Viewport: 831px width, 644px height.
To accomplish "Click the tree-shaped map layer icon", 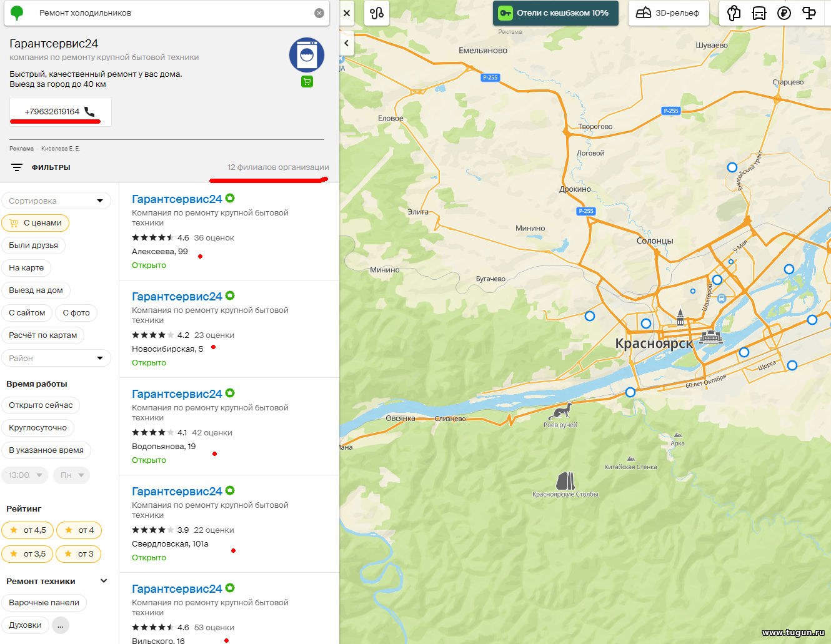I will (734, 13).
